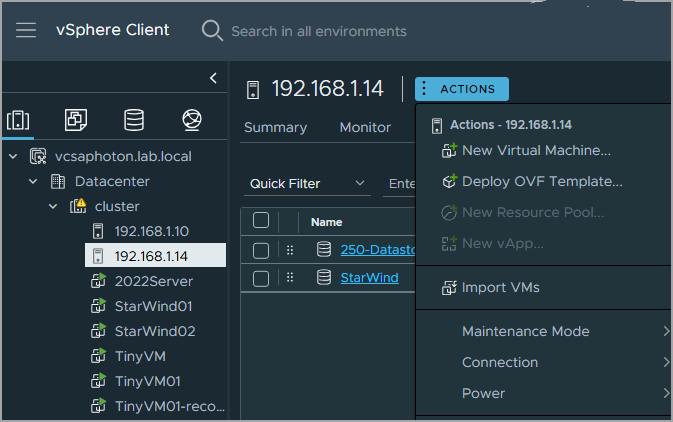The height and width of the screenshot is (422, 673).
Task: Switch to VMs and Templates inventory view
Action: (x=76, y=120)
